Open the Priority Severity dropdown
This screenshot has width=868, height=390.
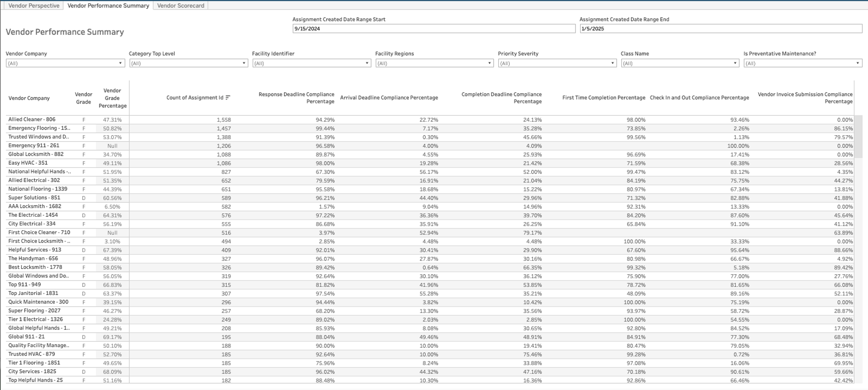pos(557,63)
